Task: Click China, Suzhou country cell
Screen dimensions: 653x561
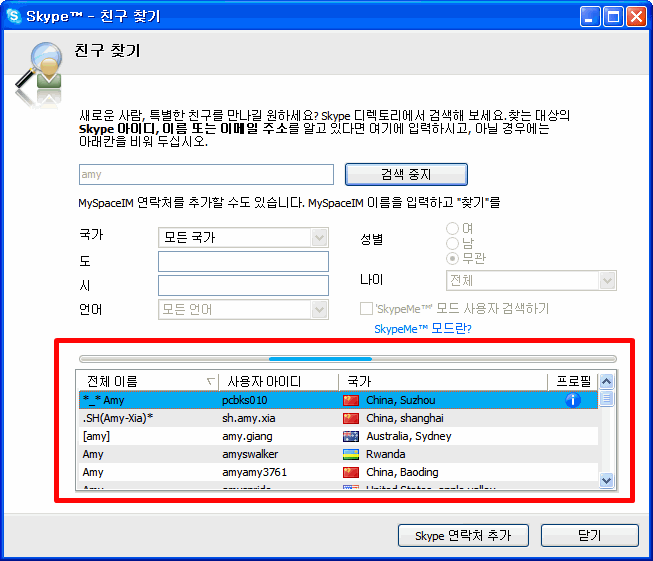Action: click(401, 400)
